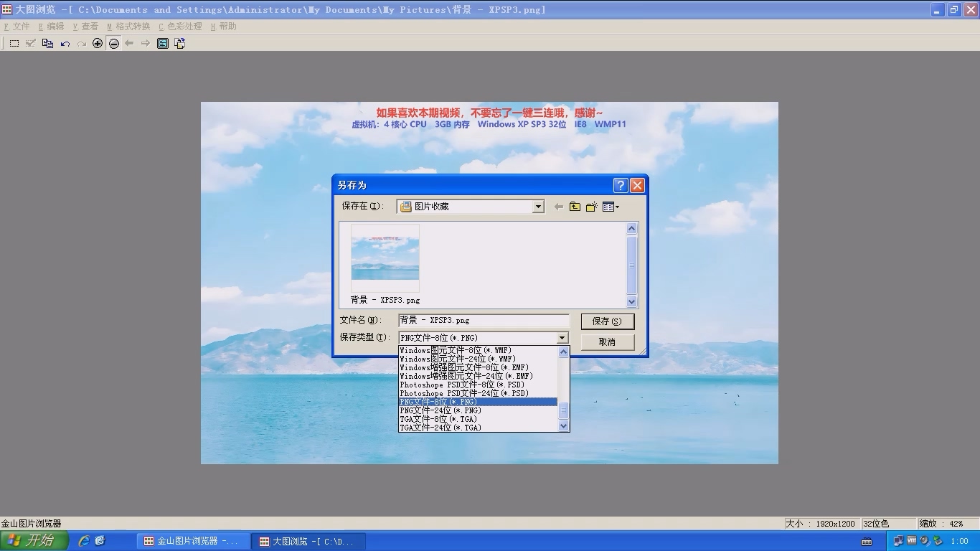Click the 保存 button
Viewport: 980px width, 551px height.
click(x=607, y=321)
